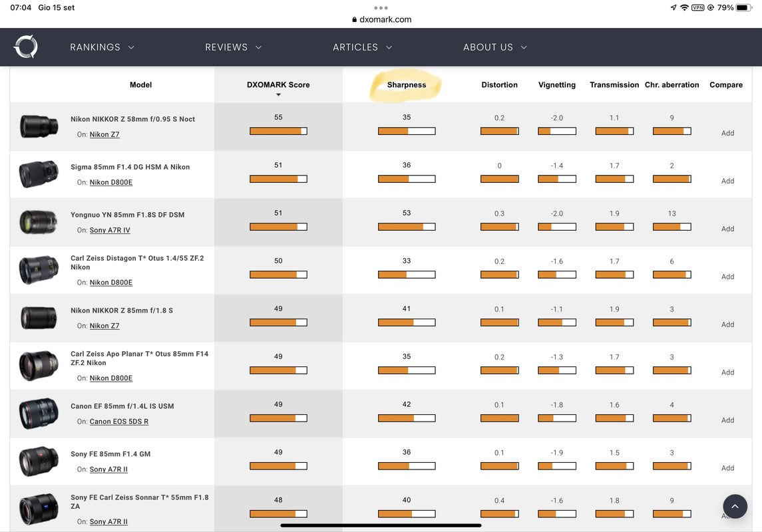762x532 pixels.
Task: Sort by the DXOMARK Score header
Action: coord(278,84)
